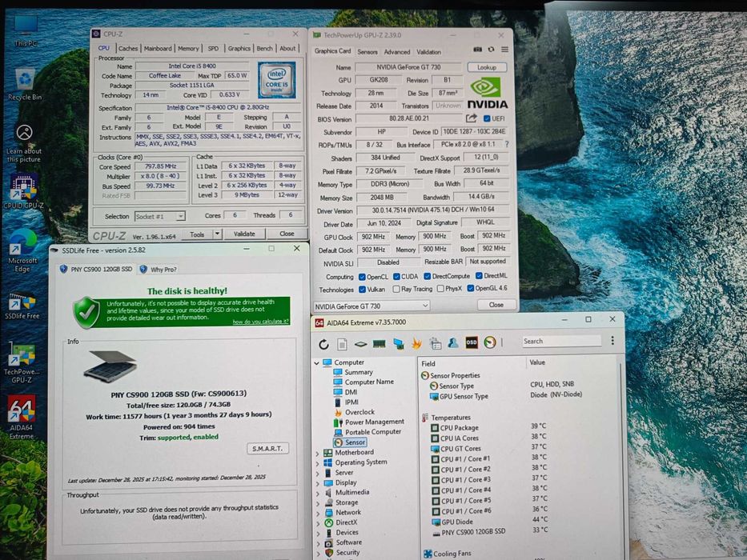Toggle CUDA checkbox in GPU-Z
747x560 pixels.
tap(396, 276)
